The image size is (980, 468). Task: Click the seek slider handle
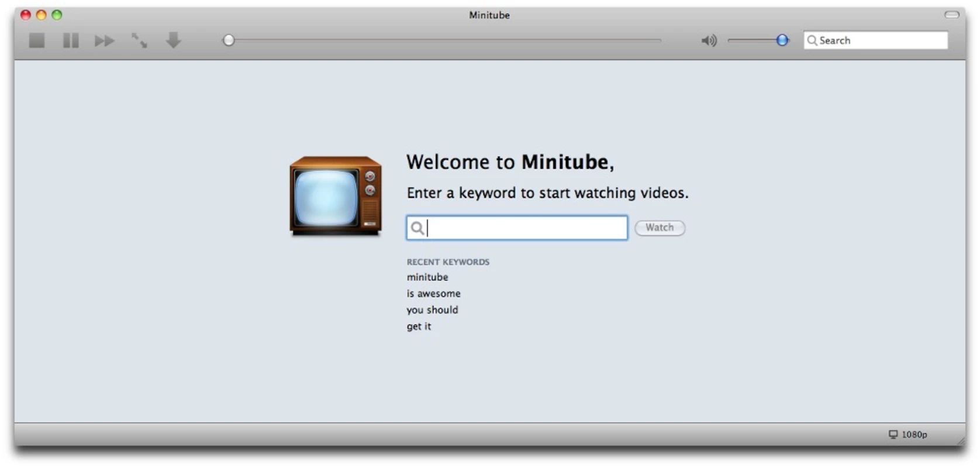[x=229, y=40]
